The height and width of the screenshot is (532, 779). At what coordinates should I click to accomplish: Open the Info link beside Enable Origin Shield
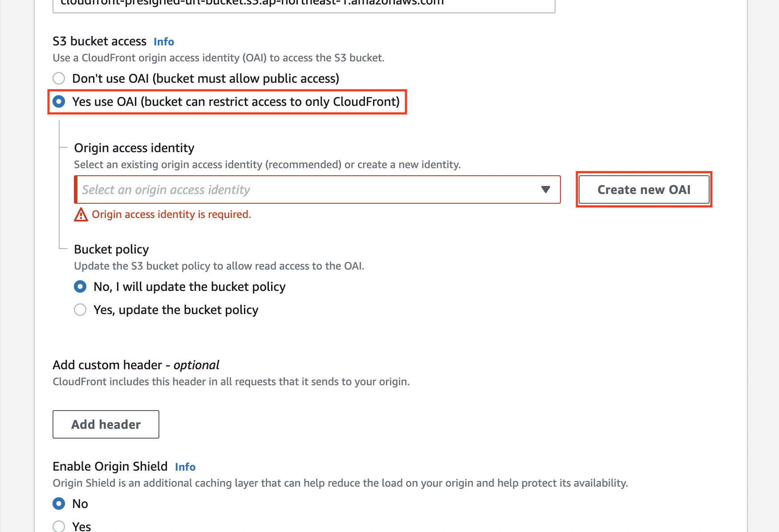[x=184, y=467]
